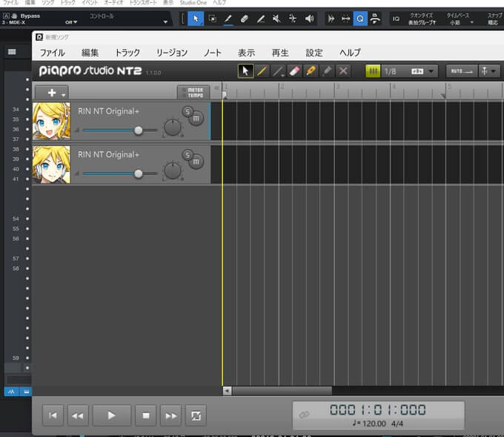Select the eraser tool in Piapro toolbar

[x=294, y=71]
